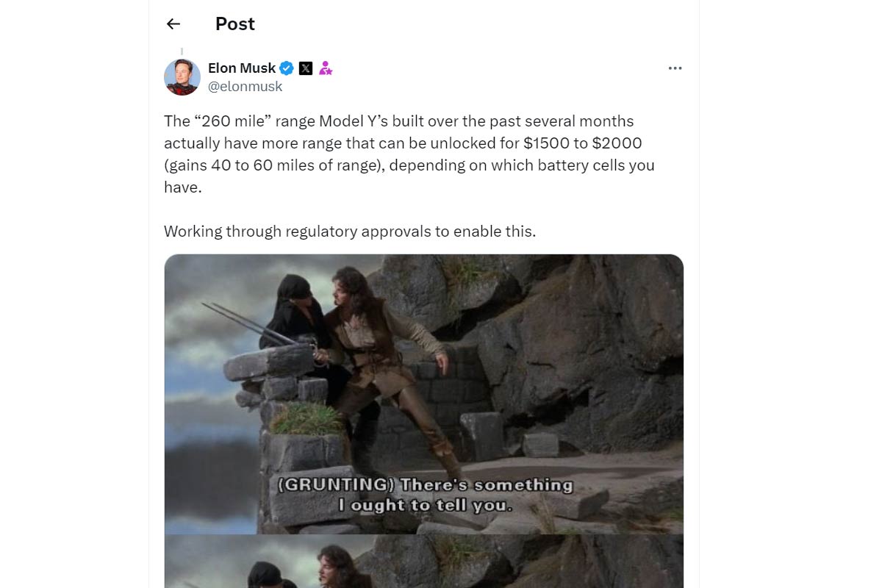This screenshot has height=588, width=882.
Task: Click the blue verified checkmark badge
Action: pos(287,68)
